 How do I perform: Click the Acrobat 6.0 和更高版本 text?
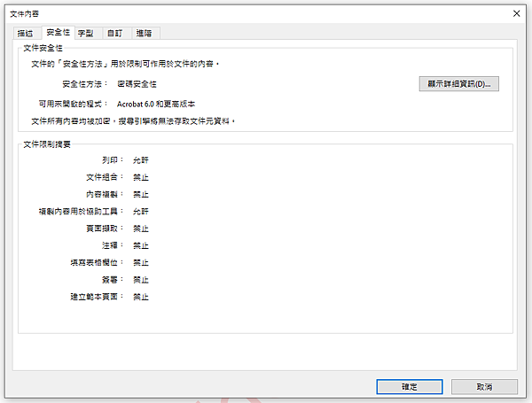coord(156,104)
